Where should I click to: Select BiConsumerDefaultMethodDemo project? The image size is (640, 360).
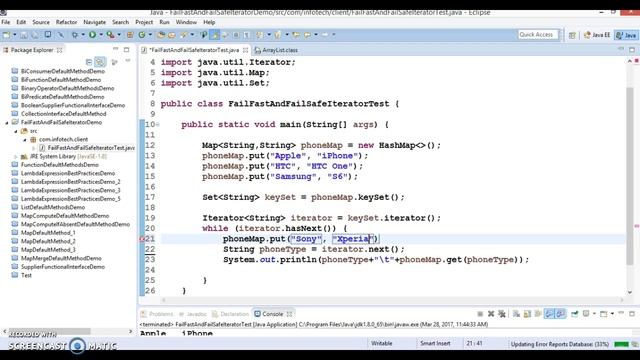pos(63,71)
